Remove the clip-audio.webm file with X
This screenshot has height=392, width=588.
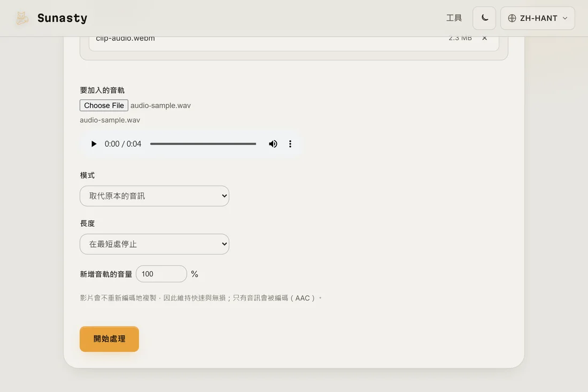[484, 38]
